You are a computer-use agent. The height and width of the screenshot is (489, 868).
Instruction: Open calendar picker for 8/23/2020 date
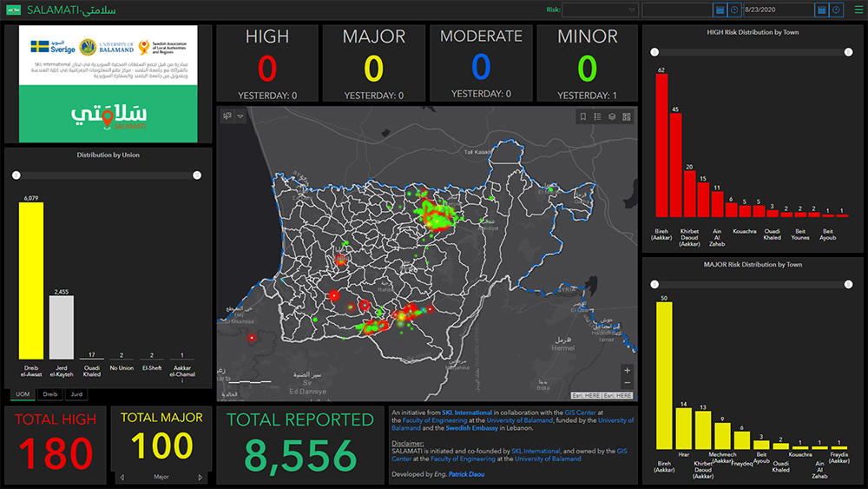(x=821, y=10)
